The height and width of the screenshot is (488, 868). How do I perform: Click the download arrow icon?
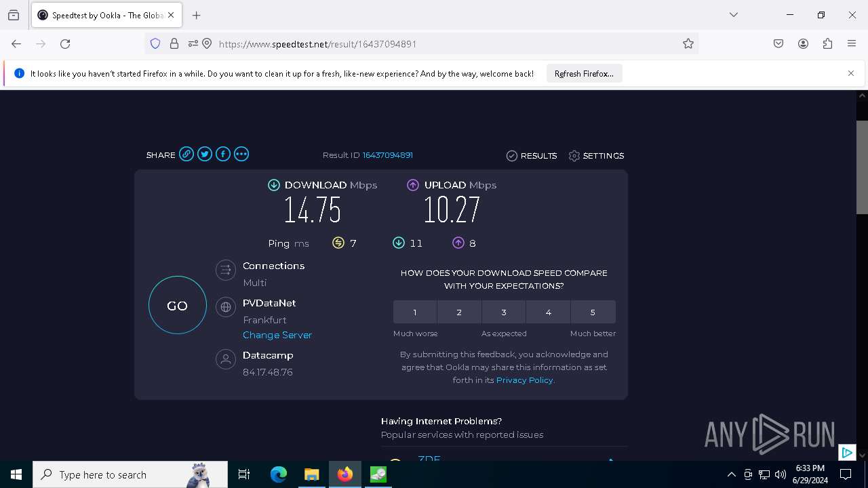pyautogui.click(x=274, y=185)
